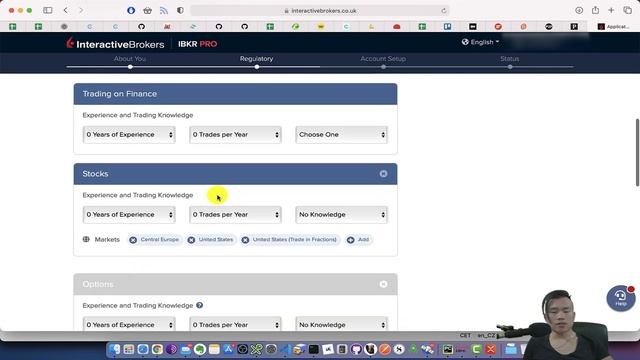Open the GitHub bookmark tab next to chart icon
Viewport: 640px width, 360px height.
pos(141,27)
